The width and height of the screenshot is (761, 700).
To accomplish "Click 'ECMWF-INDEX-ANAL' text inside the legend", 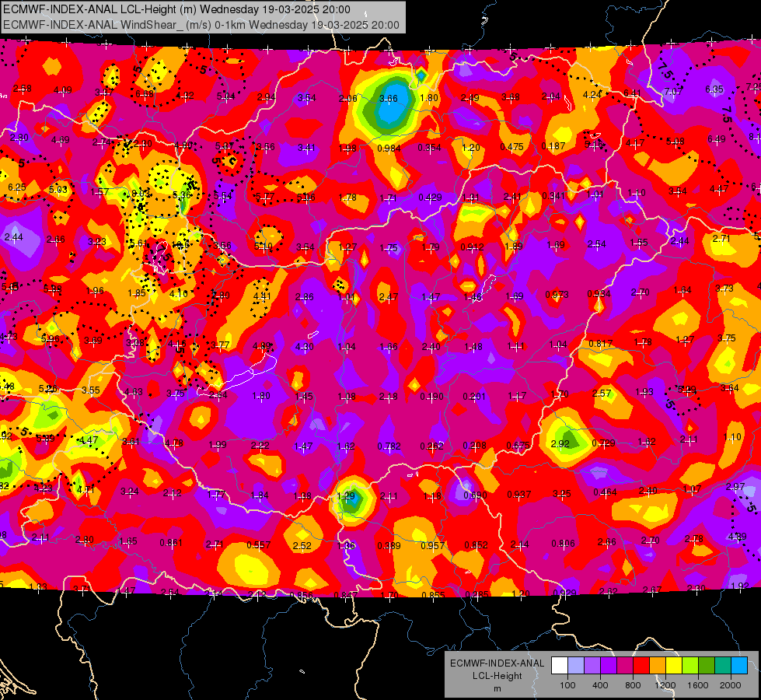I will pyautogui.click(x=497, y=663).
